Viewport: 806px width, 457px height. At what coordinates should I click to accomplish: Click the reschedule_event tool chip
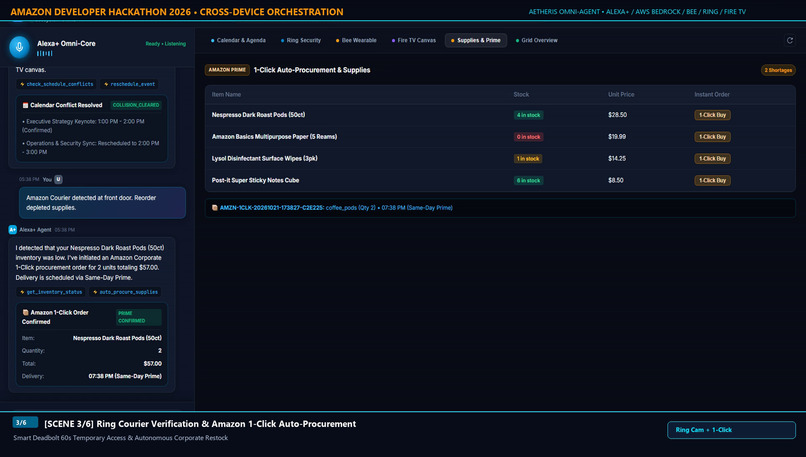[130, 84]
